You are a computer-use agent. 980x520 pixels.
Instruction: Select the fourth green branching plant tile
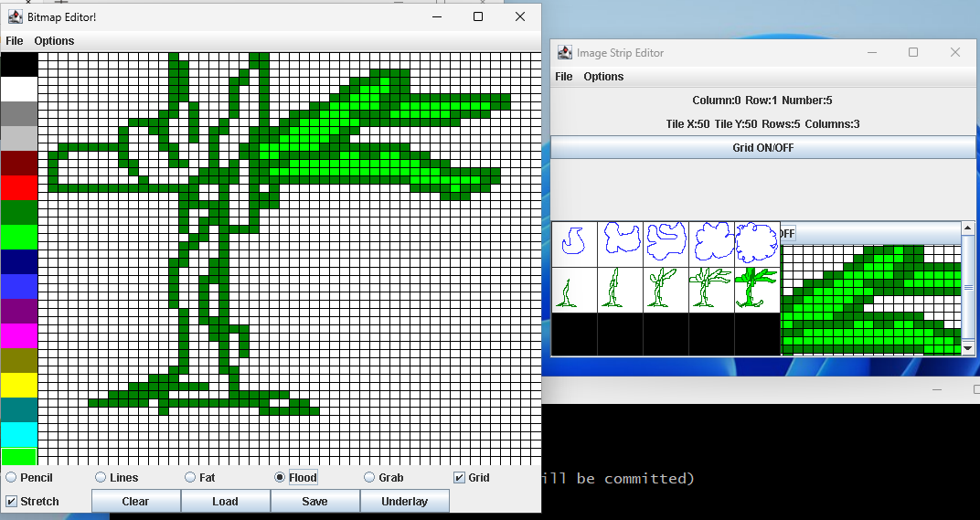(712, 290)
